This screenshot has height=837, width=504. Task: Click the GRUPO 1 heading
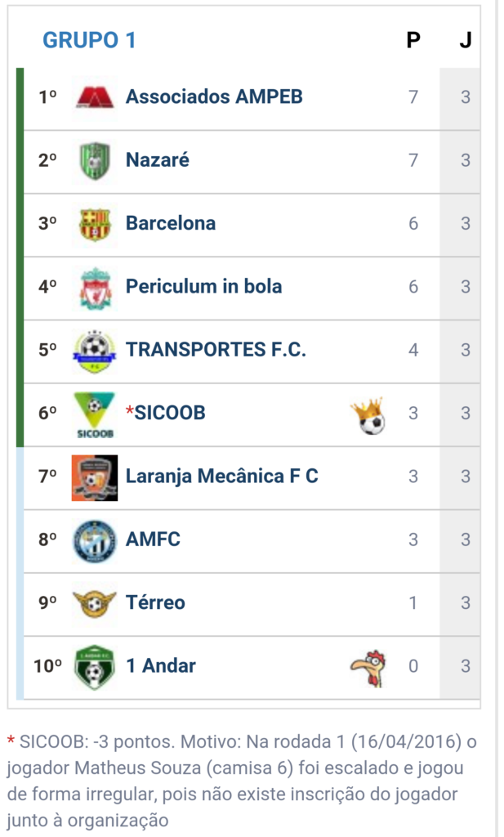click(x=89, y=40)
